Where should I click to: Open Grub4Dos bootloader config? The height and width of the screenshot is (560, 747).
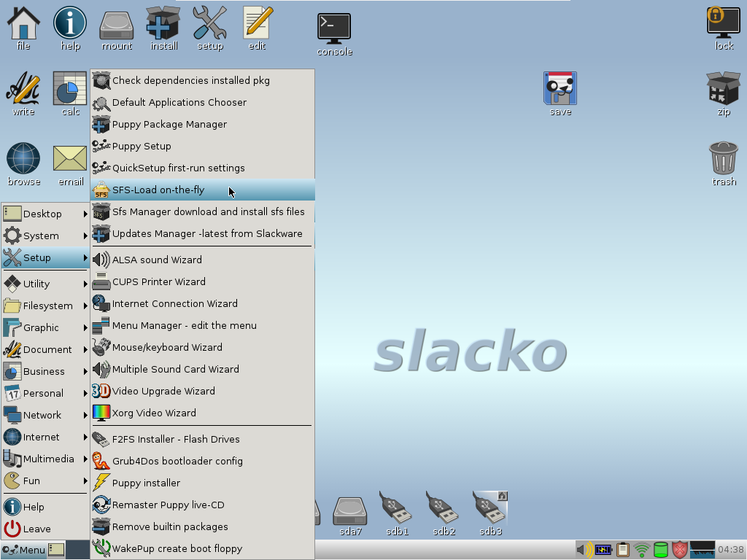click(203, 462)
